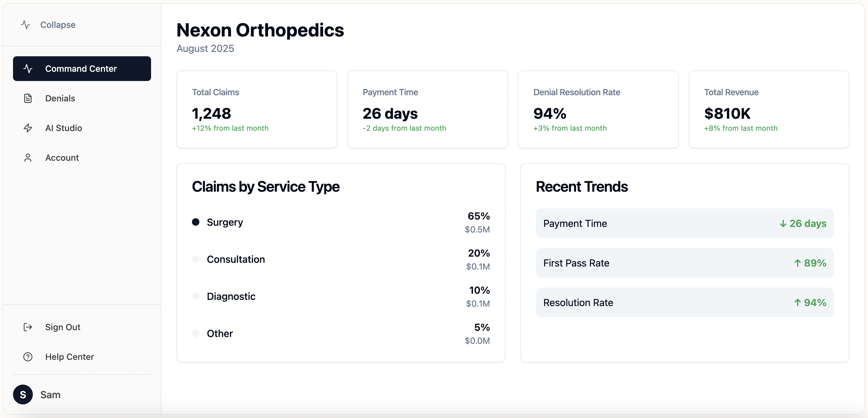Collapse the sidebar using Collapse label

[x=58, y=25]
